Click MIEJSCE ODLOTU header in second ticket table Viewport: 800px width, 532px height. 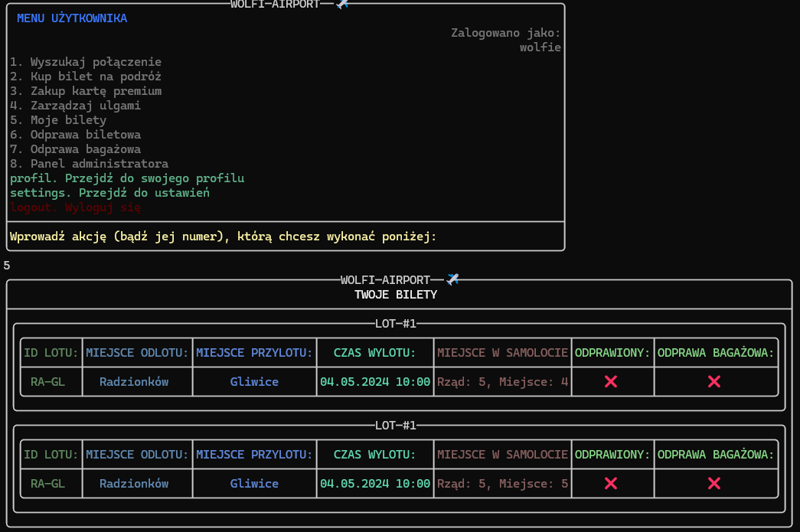(x=137, y=455)
